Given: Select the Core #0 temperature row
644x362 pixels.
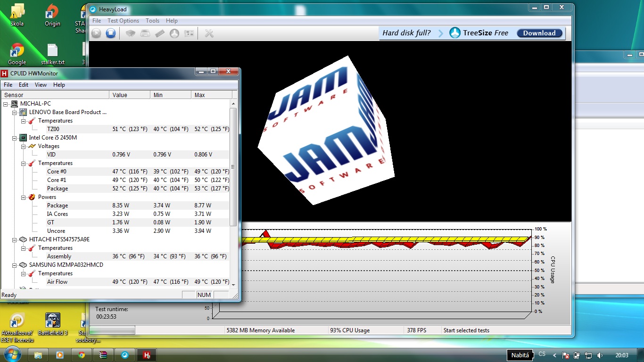Looking at the screenshot, I should pos(116,172).
